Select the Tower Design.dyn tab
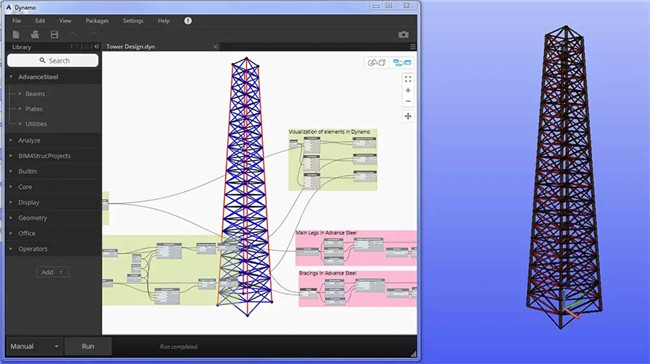This screenshot has width=650, height=364. tap(162, 46)
